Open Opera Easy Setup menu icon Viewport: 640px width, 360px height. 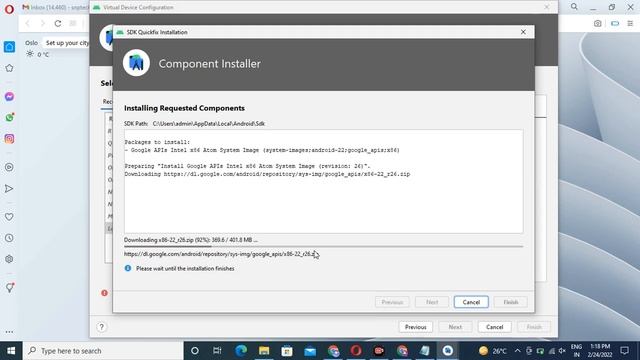tap(630, 23)
